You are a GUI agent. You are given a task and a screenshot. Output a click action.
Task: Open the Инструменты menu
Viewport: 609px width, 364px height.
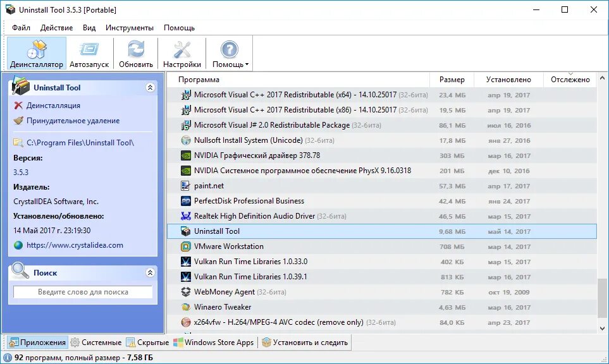pos(130,28)
